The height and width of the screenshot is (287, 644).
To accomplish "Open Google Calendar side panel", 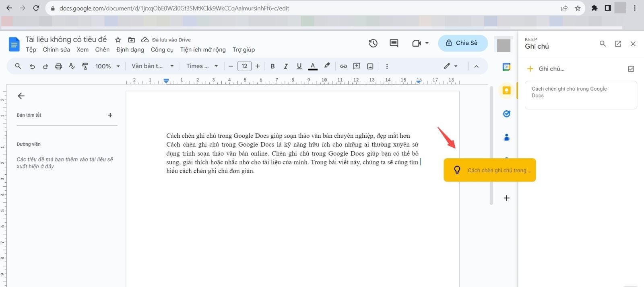I will pyautogui.click(x=507, y=67).
